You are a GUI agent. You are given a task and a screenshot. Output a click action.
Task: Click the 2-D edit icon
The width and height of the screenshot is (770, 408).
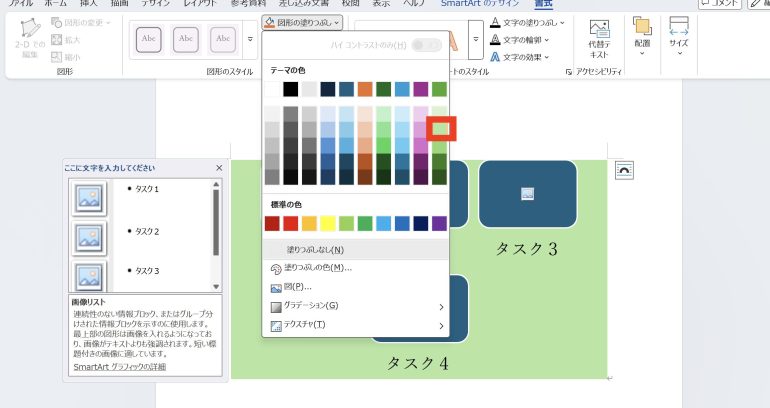pos(30,28)
